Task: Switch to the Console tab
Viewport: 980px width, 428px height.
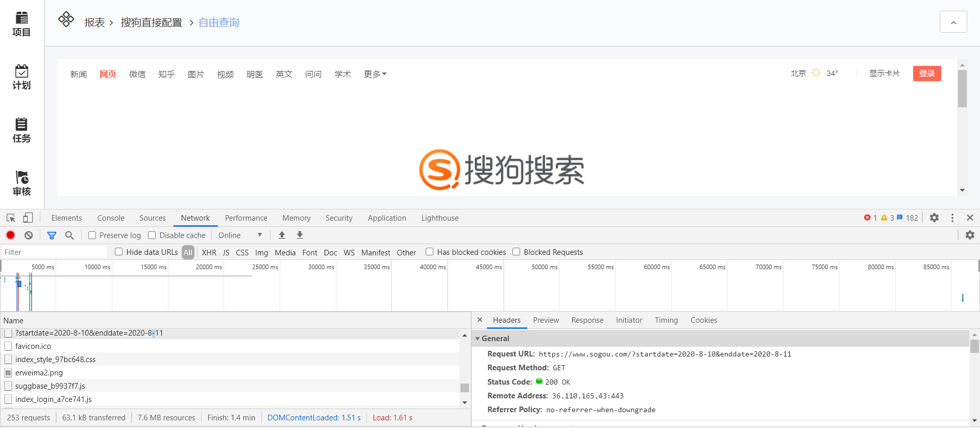Action: pos(111,218)
